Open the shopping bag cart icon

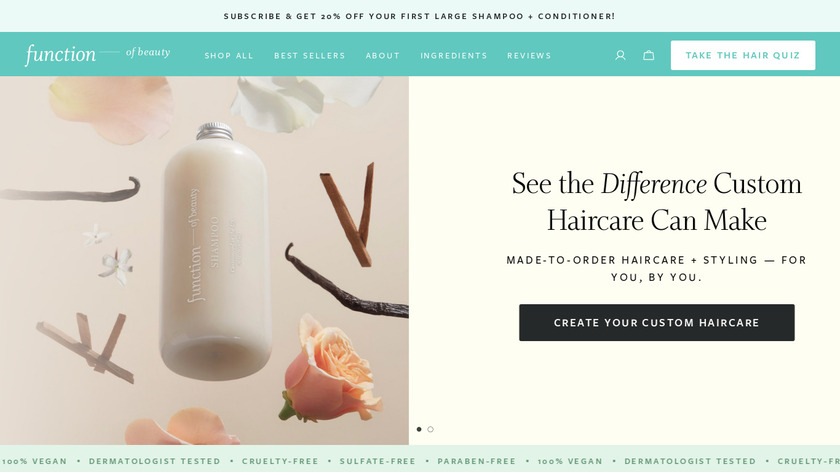[x=649, y=55]
